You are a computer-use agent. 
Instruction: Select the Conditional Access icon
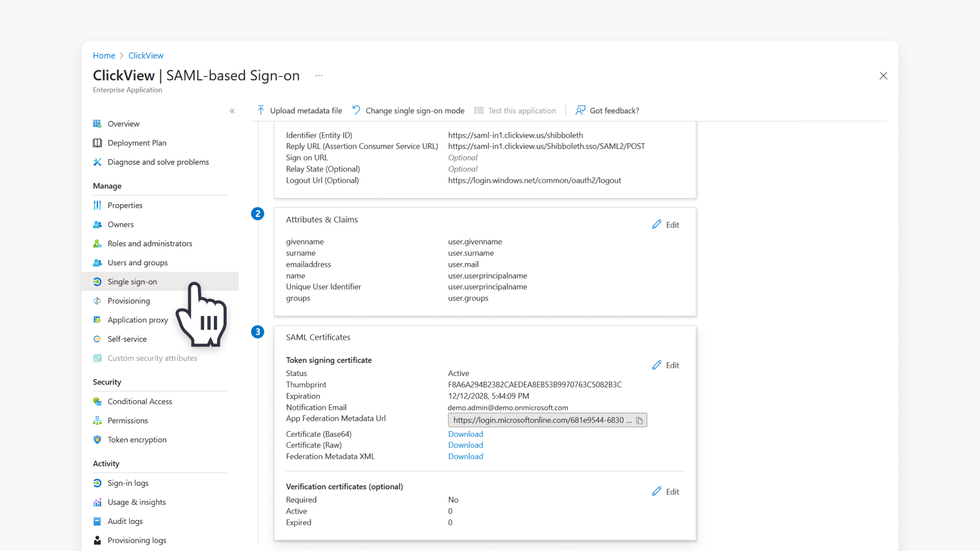97,402
